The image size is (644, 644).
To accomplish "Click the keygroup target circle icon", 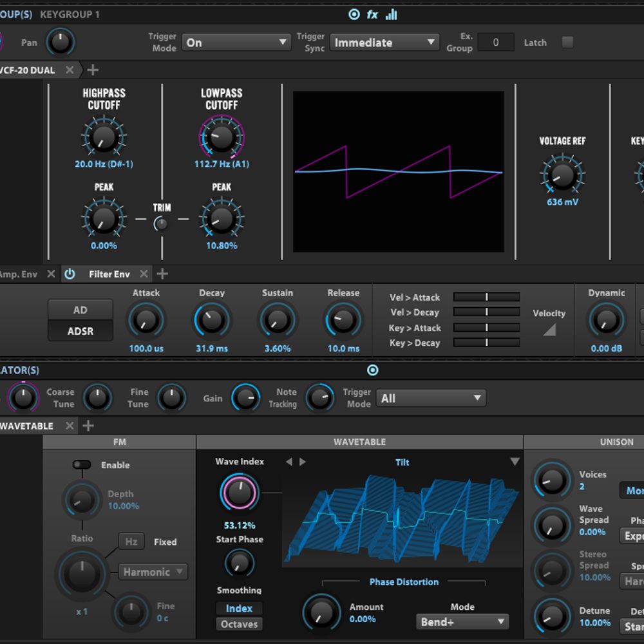I will click(x=354, y=14).
